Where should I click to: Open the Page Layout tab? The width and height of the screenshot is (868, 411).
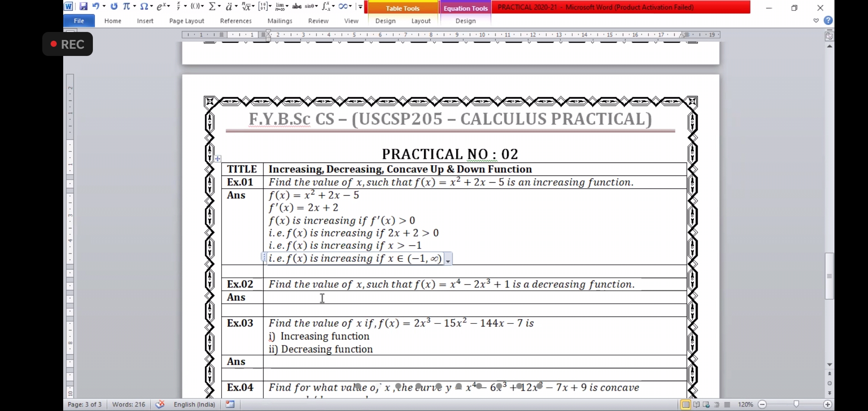187,21
